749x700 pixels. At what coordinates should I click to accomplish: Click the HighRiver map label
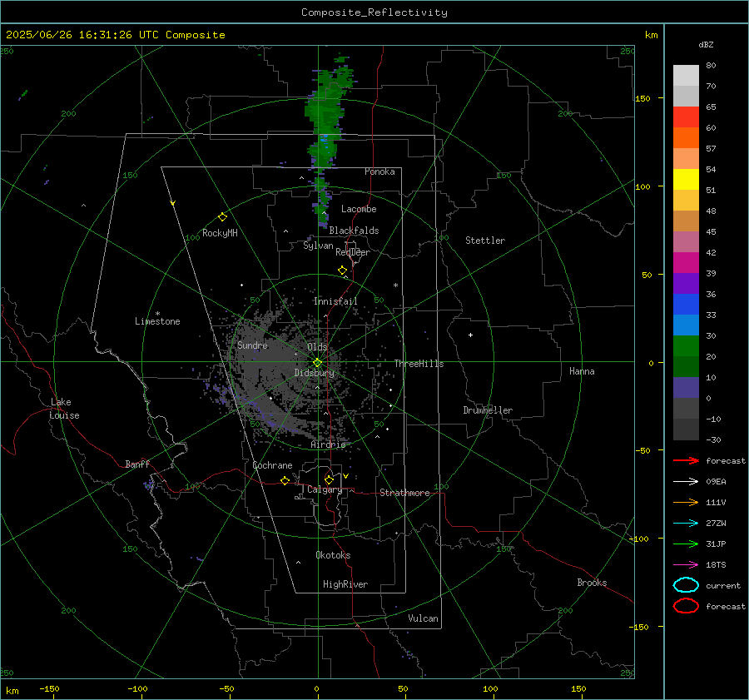[345, 584]
